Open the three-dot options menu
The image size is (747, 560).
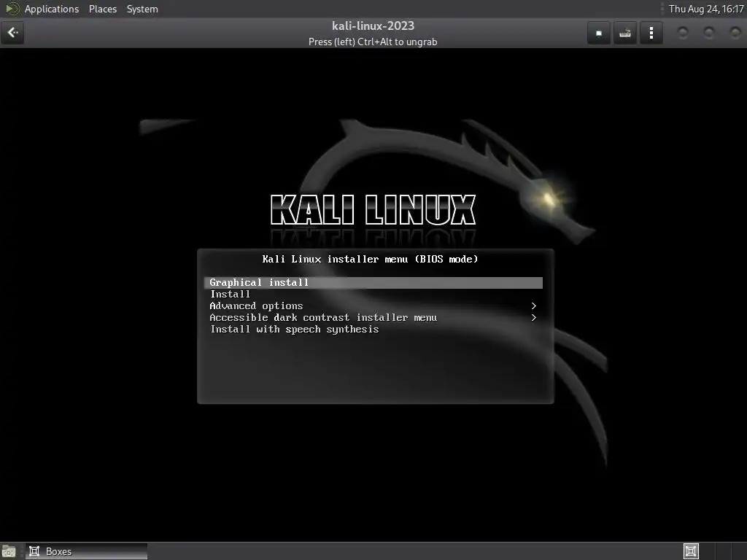[x=651, y=33]
